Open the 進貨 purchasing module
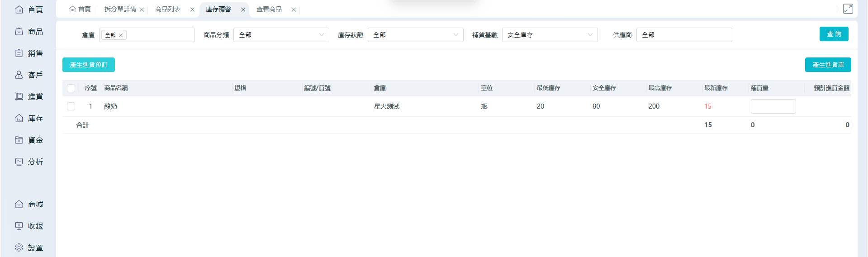This screenshot has width=868, height=257. click(x=29, y=97)
